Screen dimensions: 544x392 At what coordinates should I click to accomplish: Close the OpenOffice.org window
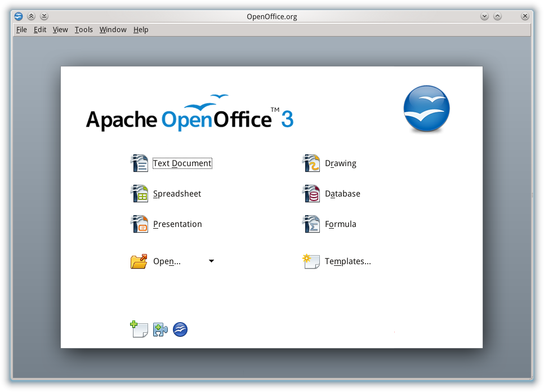click(525, 16)
